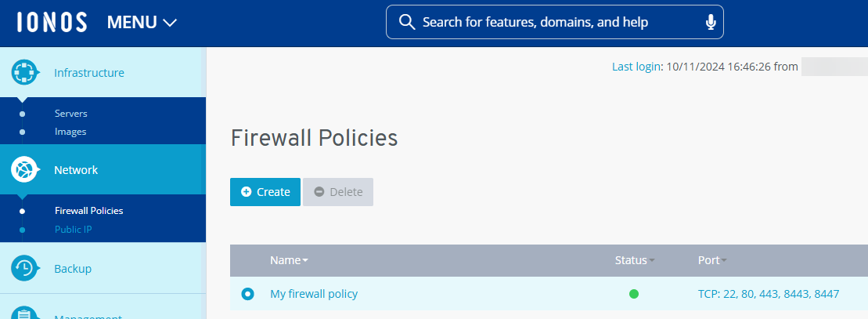Sort by the Port column header
This screenshot has height=319, width=868.
click(711, 260)
